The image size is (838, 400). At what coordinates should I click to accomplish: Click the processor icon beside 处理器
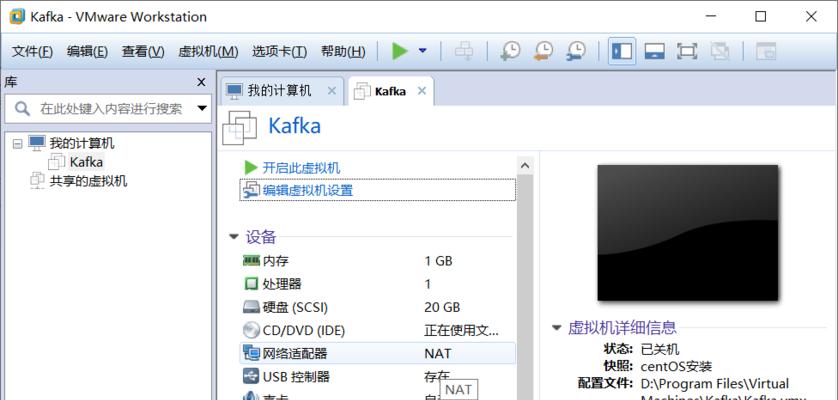[251, 284]
